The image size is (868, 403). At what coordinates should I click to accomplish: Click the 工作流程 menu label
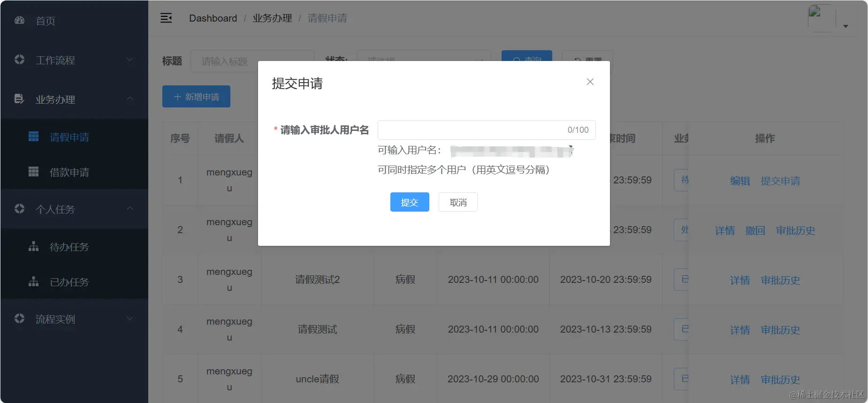coord(55,60)
